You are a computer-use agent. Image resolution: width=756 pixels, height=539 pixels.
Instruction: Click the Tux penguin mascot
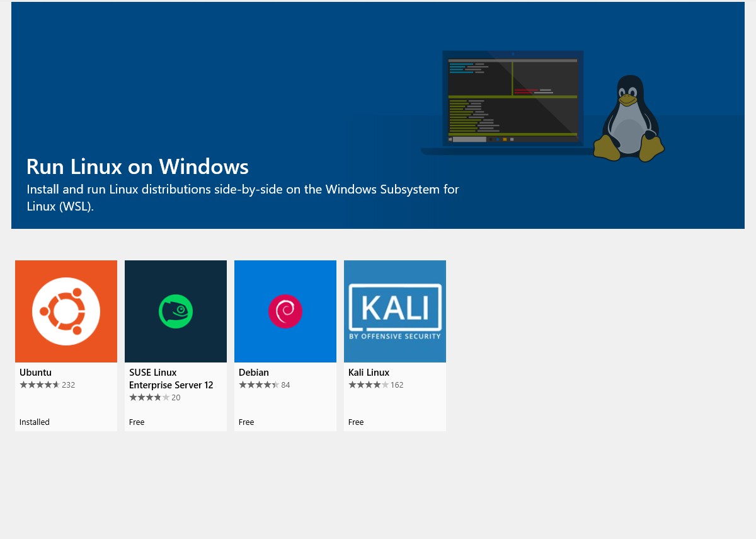click(x=630, y=119)
